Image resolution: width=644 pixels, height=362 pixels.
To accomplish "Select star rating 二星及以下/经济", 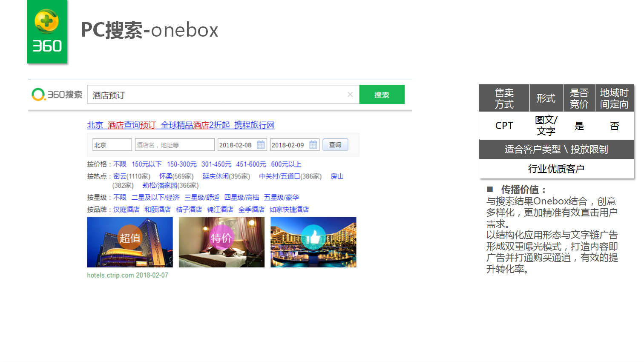I will (155, 198).
